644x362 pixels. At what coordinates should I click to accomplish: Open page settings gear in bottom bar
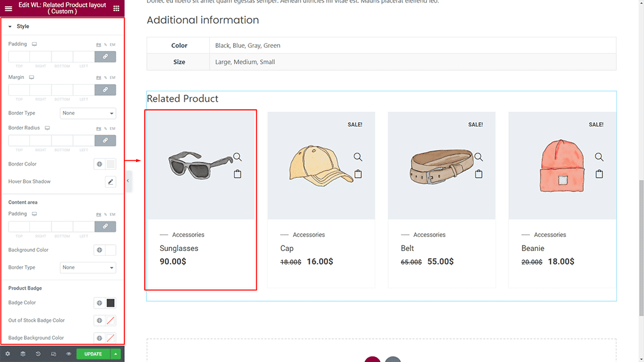pos(8,354)
